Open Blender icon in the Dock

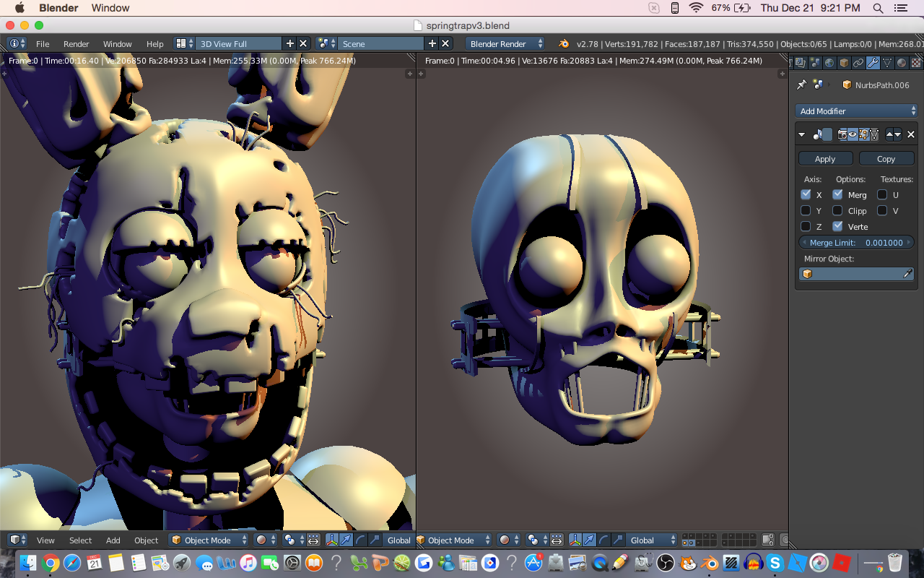point(709,562)
